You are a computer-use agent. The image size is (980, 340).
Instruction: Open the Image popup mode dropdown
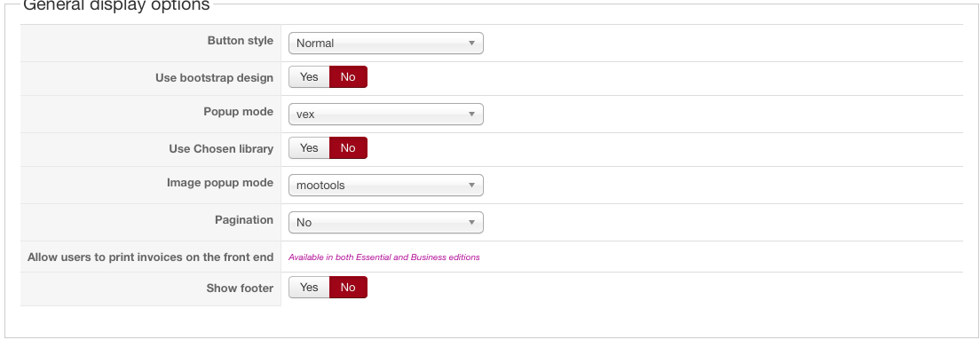click(x=385, y=185)
